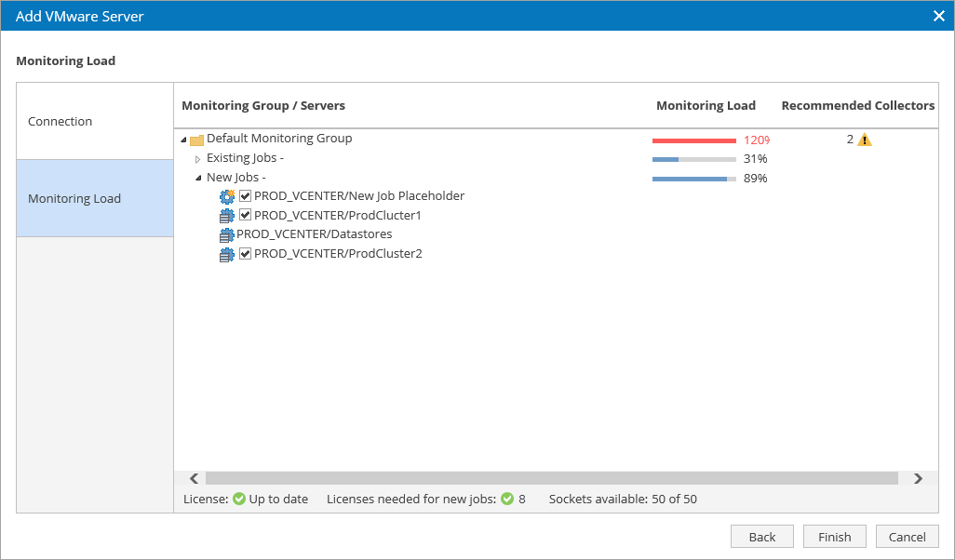Click the 31% percentage text
The height and width of the screenshot is (560, 955).
tap(755, 159)
